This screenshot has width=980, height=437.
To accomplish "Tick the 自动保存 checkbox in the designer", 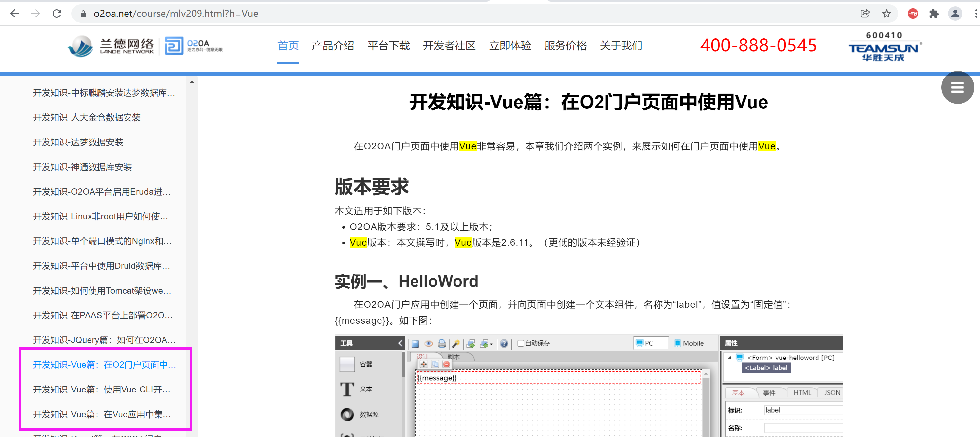I will (521, 343).
